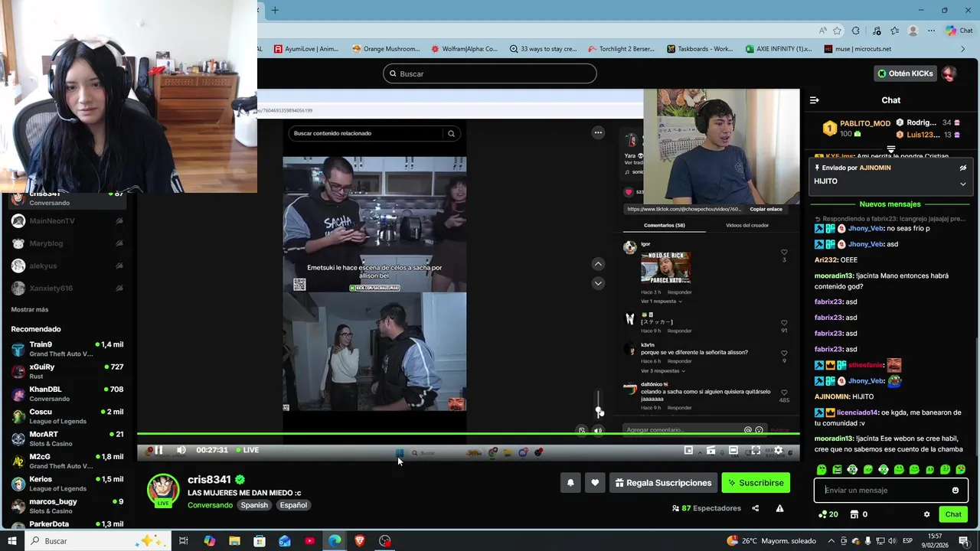Open Wolfram|Alpha bookmark
Viewport: 980px width, 551px height.
(464, 49)
